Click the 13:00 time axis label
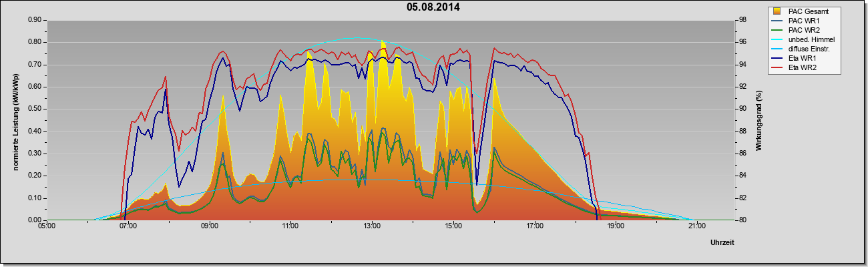This screenshot has height=267, width=868. click(372, 226)
